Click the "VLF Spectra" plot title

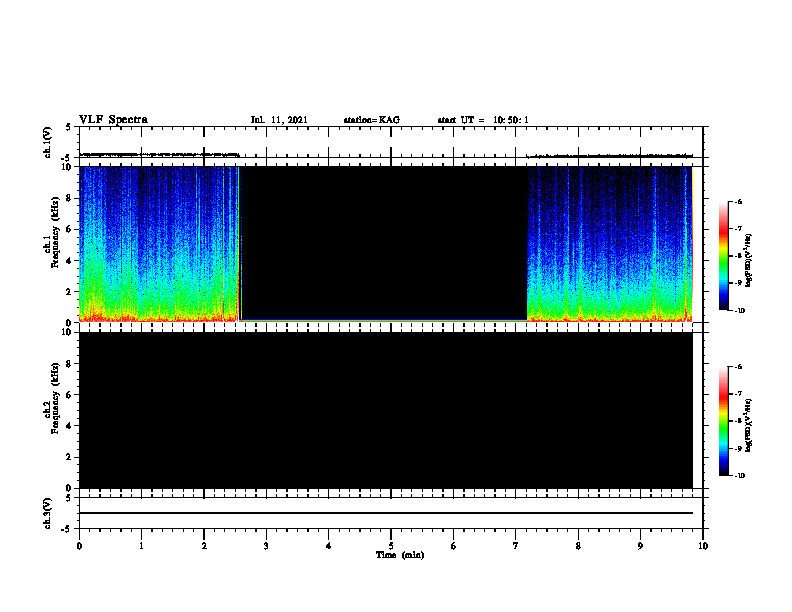(x=113, y=120)
